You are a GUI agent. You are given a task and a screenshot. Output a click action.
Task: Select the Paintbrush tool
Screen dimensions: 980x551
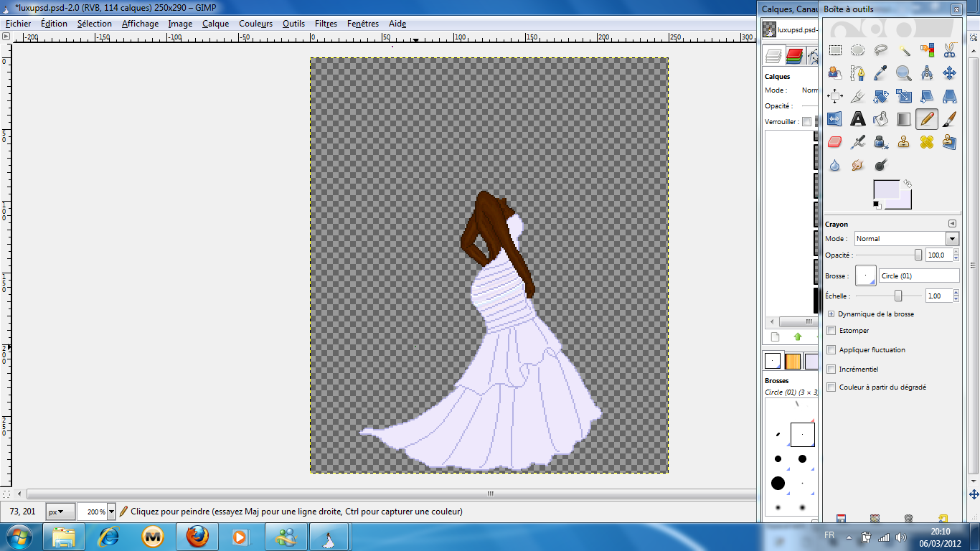(949, 119)
